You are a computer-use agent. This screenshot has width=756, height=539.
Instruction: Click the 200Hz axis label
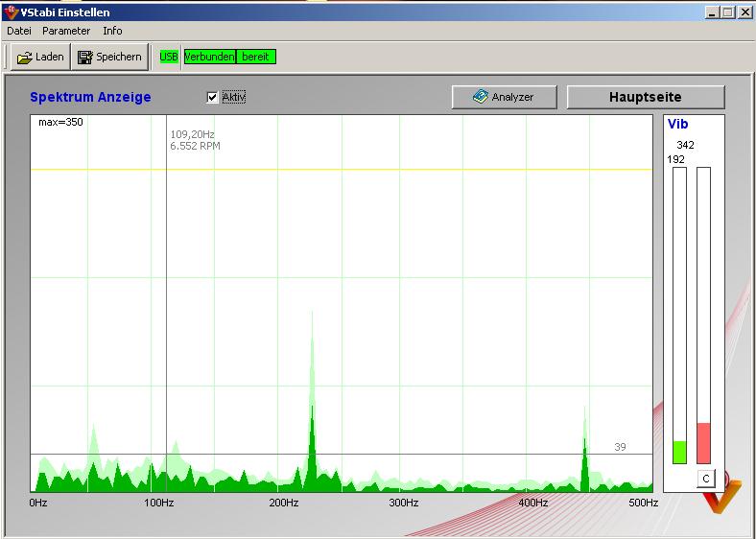pyautogui.click(x=284, y=503)
